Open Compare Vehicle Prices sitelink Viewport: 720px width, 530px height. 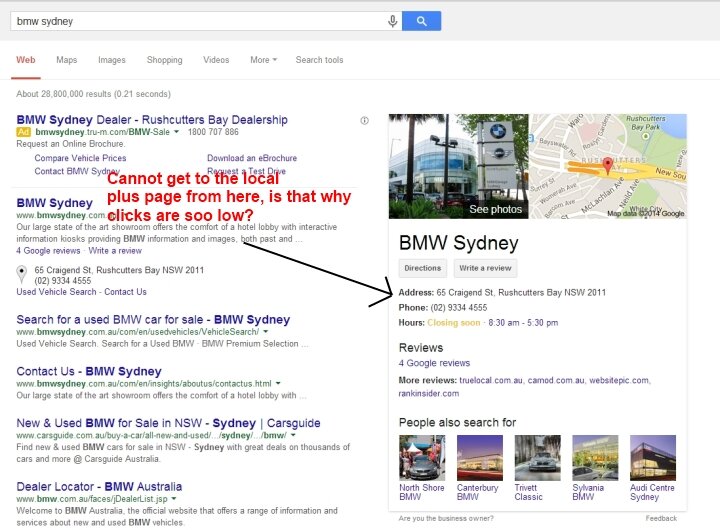tap(80, 158)
